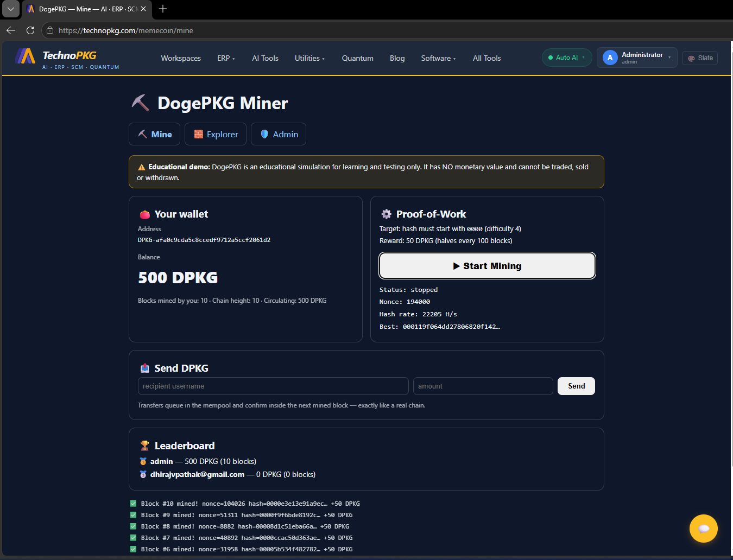This screenshot has width=733, height=560.
Task: Go back with the browser back arrow
Action: (11, 30)
